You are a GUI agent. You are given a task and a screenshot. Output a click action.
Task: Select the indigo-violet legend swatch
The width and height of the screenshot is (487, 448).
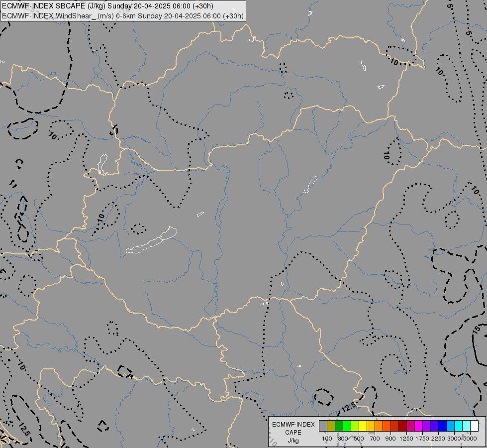click(434, 426)
